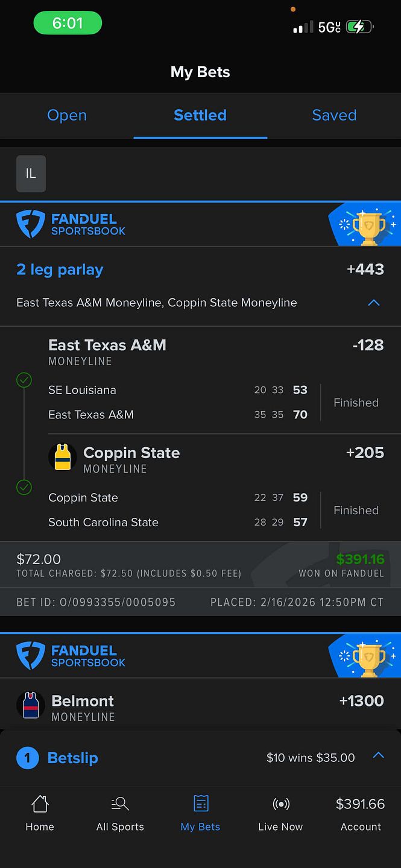Viewport: 401px width, 868px height.
Task: Open the Live Now broadcast icon
Action: tap(280, 804)
